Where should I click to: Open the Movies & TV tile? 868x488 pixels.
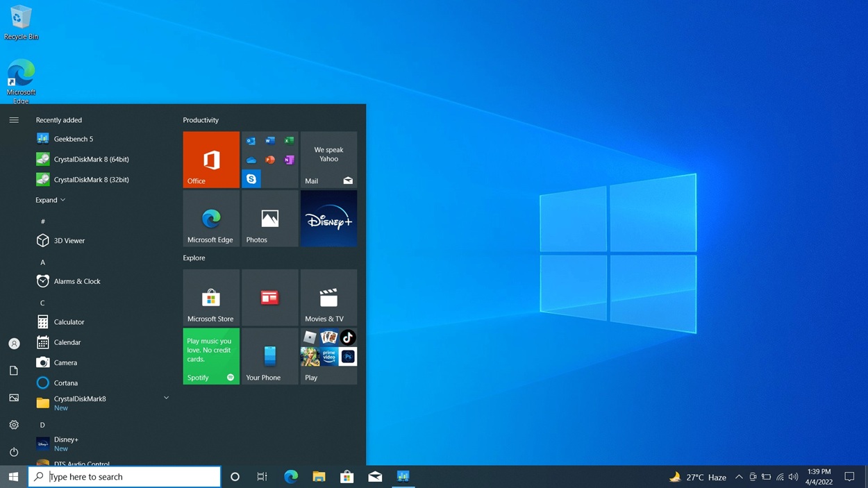point(328,297)
